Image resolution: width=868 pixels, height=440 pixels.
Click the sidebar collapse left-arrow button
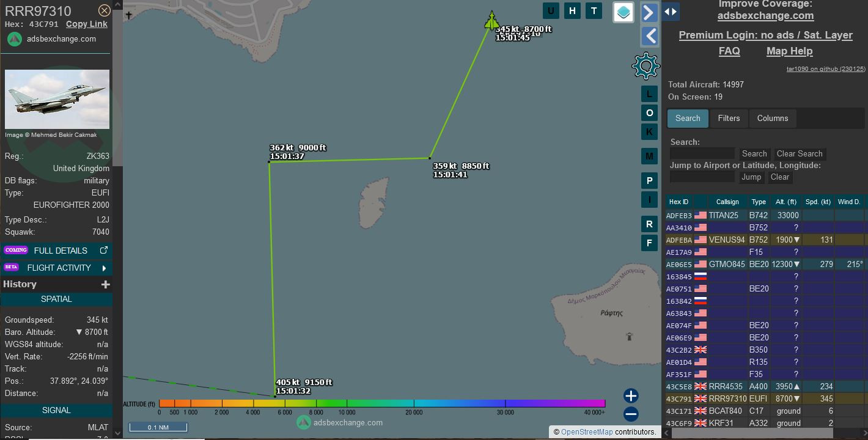click(x=649, y=36)
